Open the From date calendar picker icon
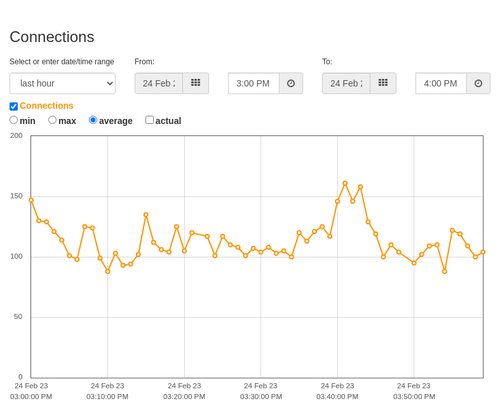500x403 pixels. click(196, 83)
